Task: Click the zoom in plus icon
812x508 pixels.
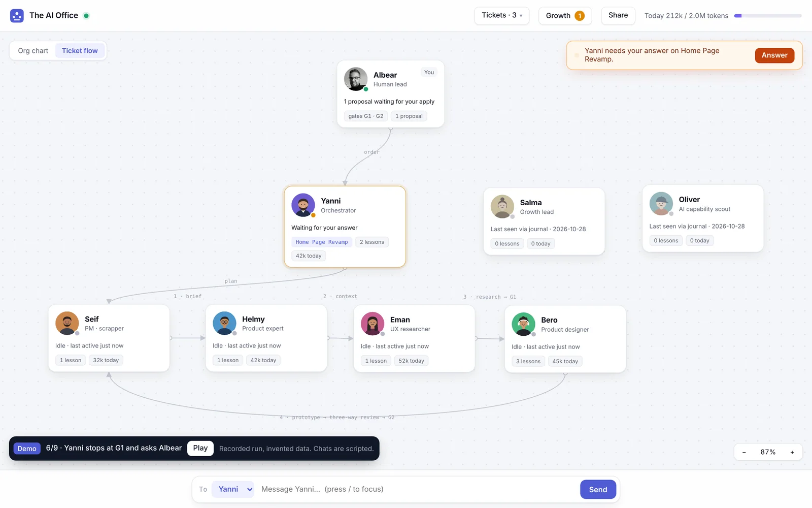Action: click(x=792, y=452)
